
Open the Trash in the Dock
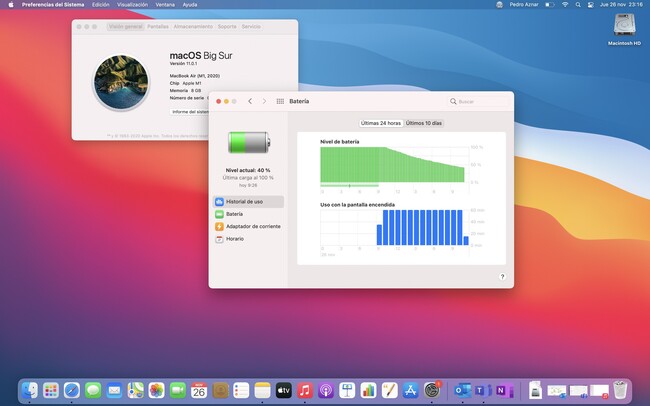pyautogui.click(x=620, y=390)
